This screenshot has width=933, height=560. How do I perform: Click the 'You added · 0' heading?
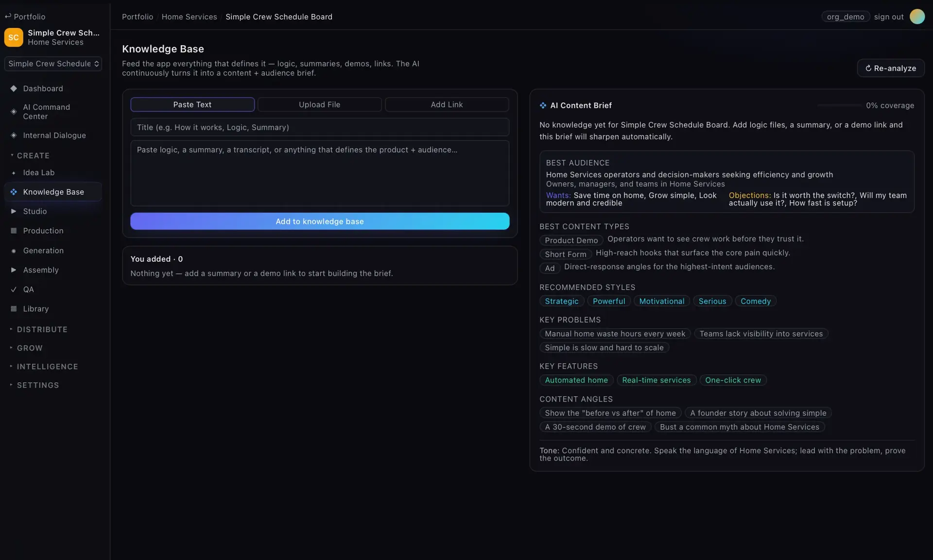coord(156,259)
